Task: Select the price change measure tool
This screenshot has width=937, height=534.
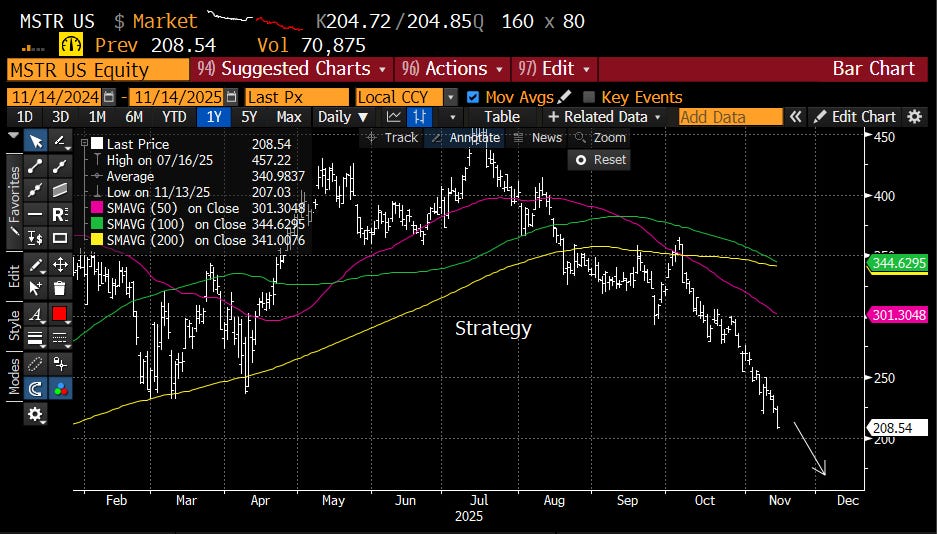Action: pos(36,238)
